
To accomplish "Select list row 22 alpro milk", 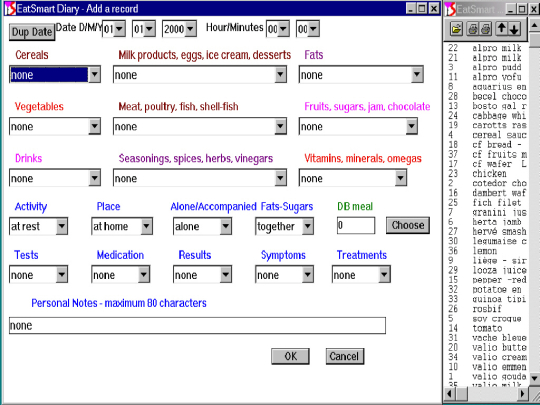I will pyautogui.click(x=486, y=48).
